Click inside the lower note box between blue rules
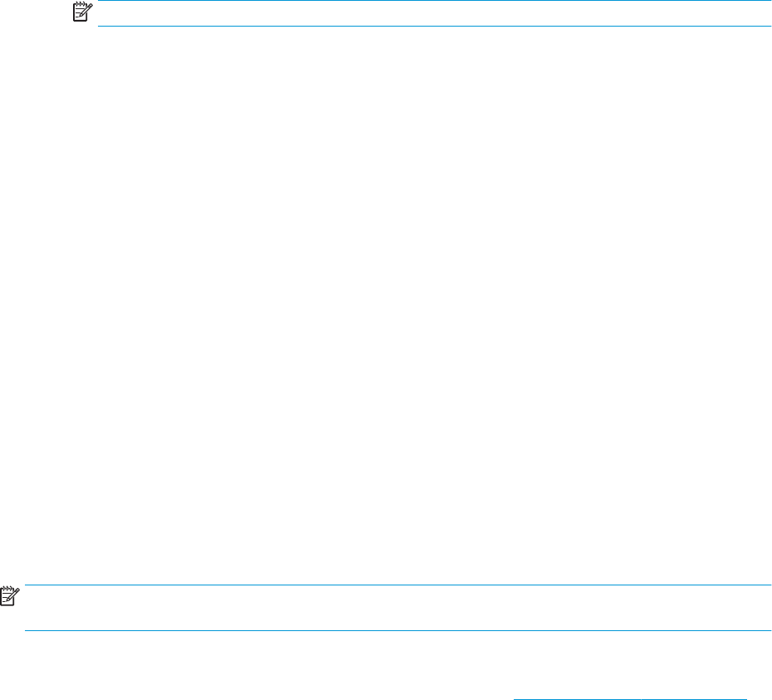The width and height of the screenshot is (772, 700). pyautogui.click(x=398, y=608)
